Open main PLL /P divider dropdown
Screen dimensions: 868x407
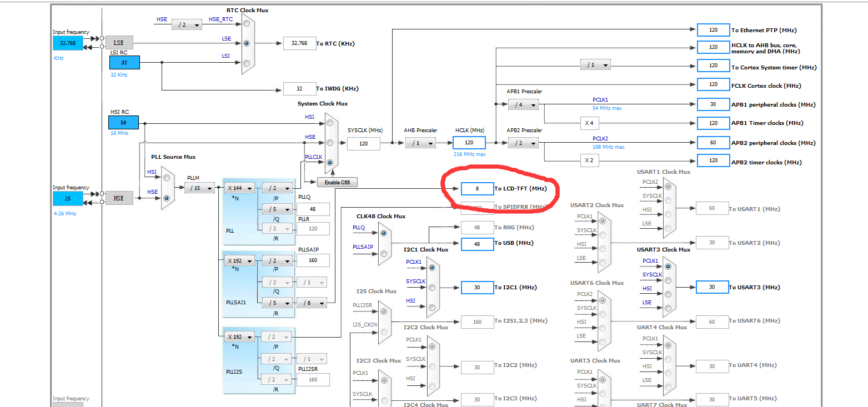pos(277,188)
